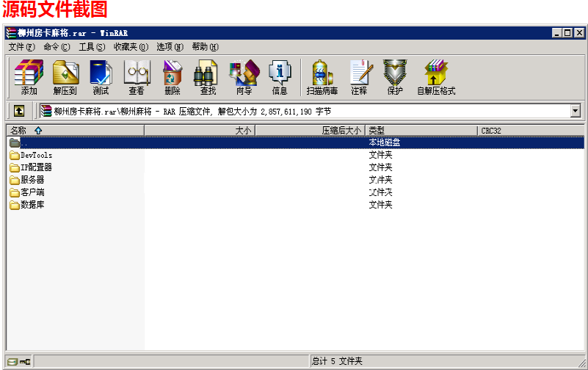Open the File (文件) menu
Image resolution: width=588 pixels, height=370 pixels.
21,47
